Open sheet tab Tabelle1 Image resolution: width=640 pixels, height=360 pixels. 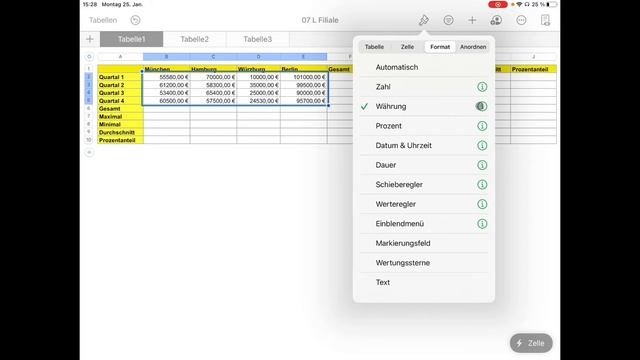131,39
